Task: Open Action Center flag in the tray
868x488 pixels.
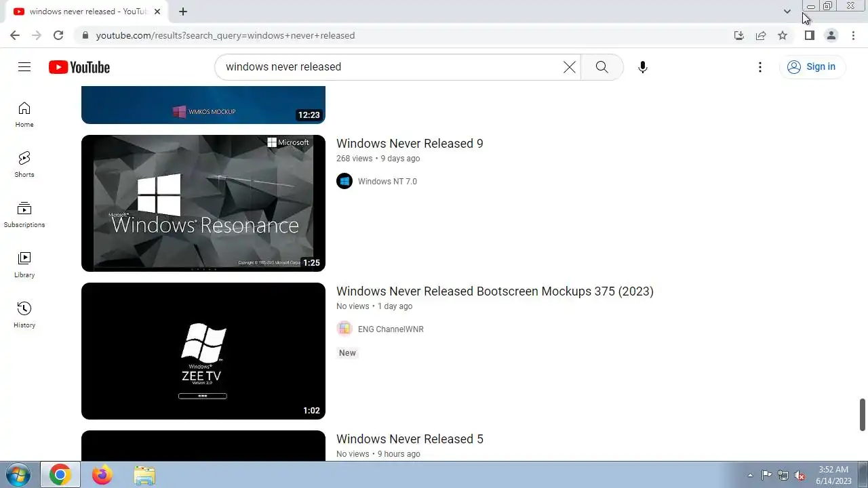Action: (x=766, y=475)
